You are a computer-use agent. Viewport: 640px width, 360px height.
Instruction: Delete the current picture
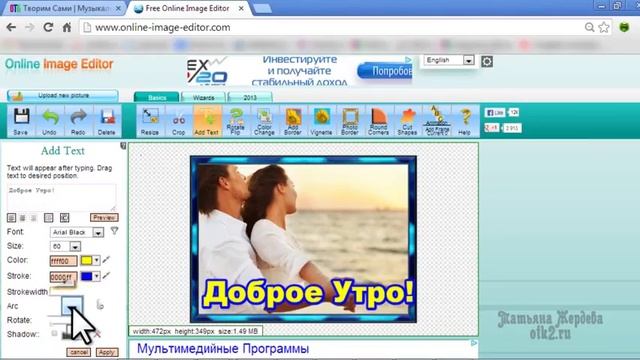tap(107, 121)
